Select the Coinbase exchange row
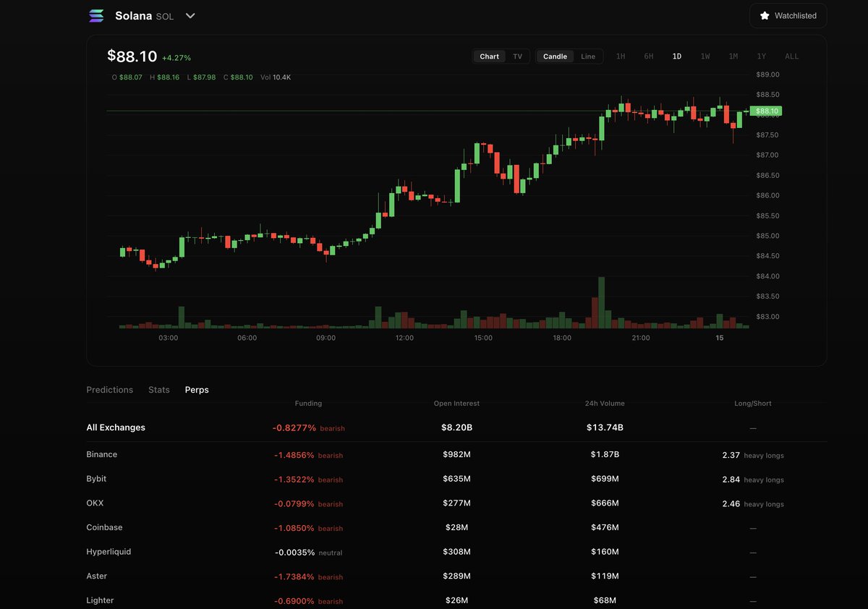868x609 pixels. point(456,528)
